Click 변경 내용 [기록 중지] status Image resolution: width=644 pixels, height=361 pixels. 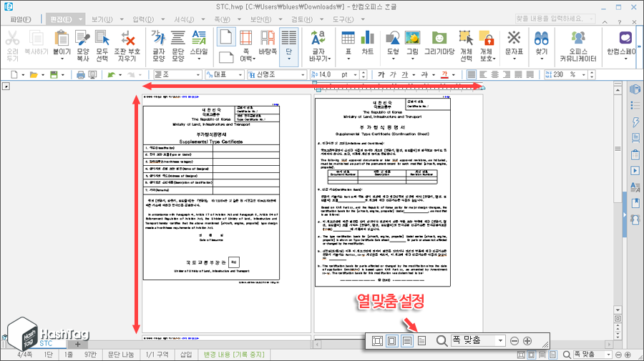[234, 355]
